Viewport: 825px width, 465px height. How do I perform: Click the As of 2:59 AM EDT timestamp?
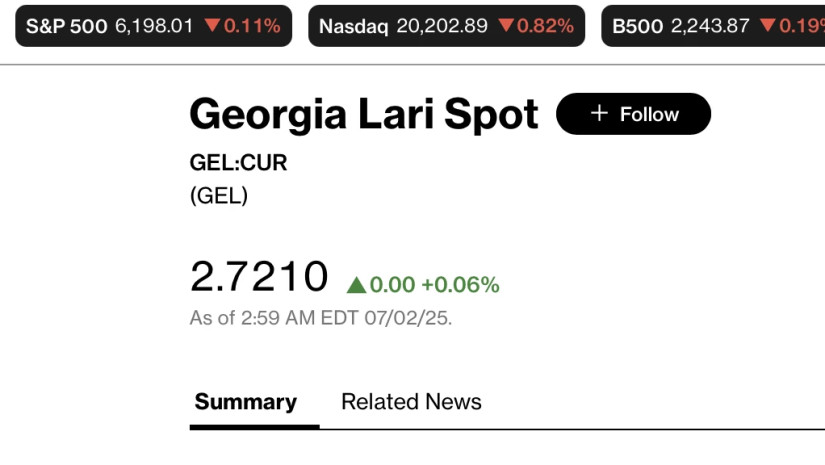pyautogui.click(x=320, y=318)
